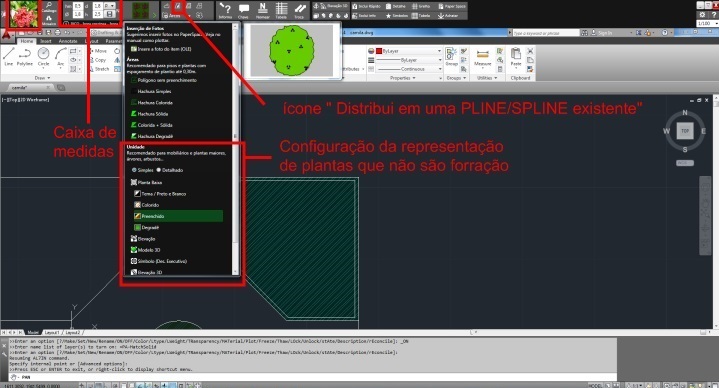Choose Polígono sem preenchimento option
The image size is (719, 388).
164,80
